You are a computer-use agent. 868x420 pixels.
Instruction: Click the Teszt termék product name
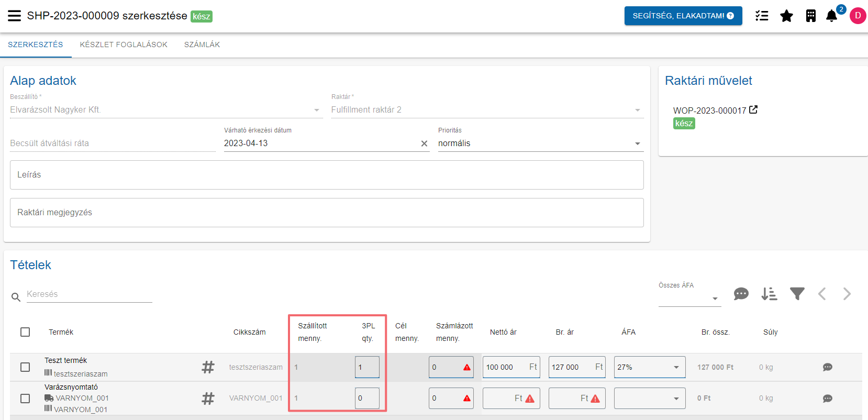coord(65,360)
